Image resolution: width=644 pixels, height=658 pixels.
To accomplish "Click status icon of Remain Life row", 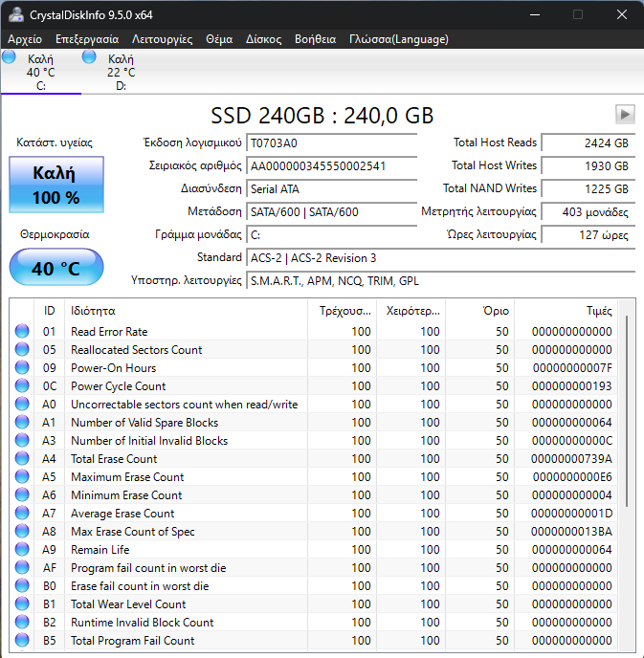I will click(x=22, y=549).
